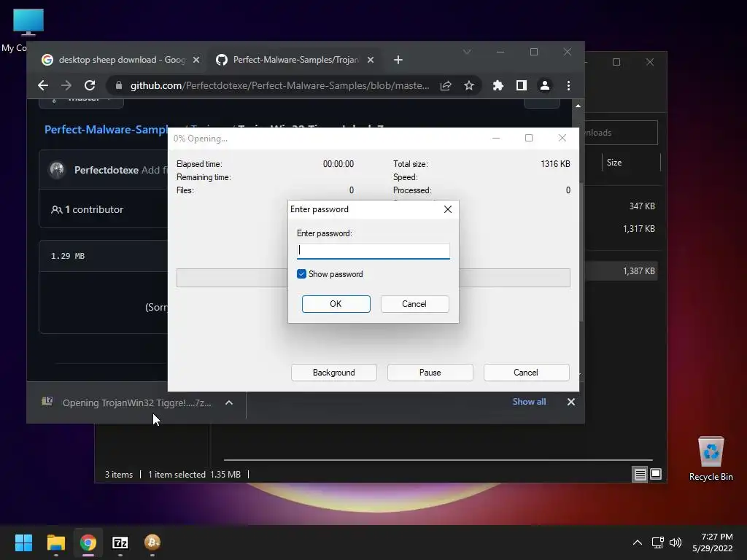Cancel the Enter password dialog
Screen dimensions: 747x560
click(x=414, y=304)
